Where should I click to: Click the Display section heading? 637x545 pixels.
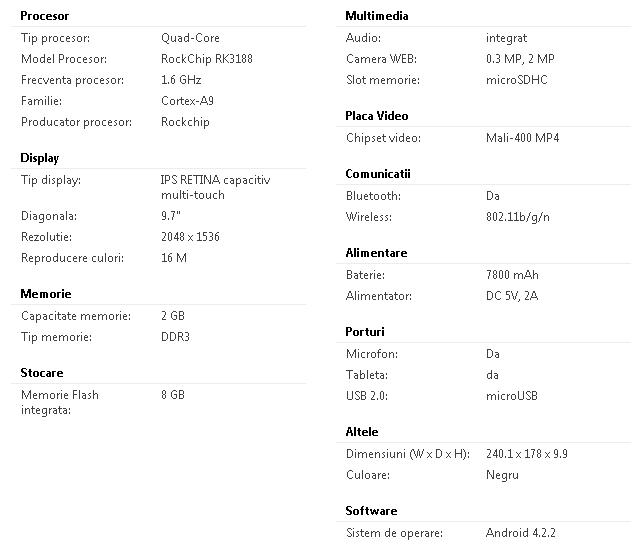click(x=40, y=158)
